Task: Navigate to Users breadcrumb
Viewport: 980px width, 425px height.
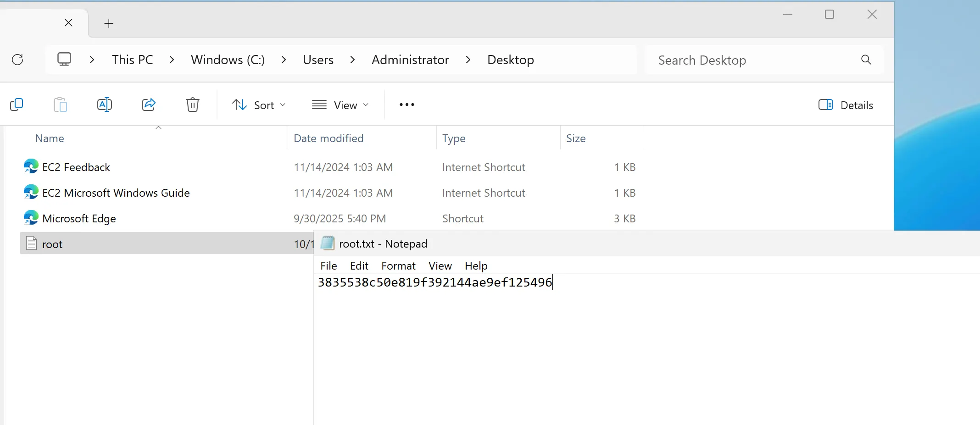Action: point(318,60)
